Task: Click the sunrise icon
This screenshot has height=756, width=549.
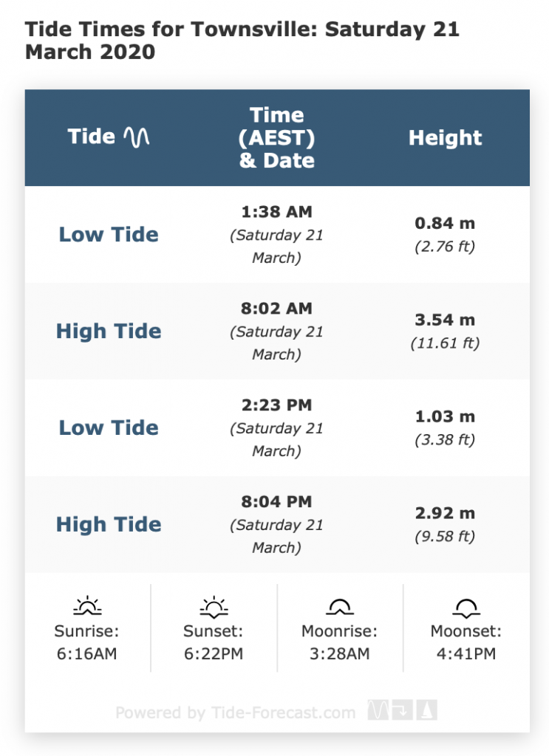Action: tap(87, 607)
